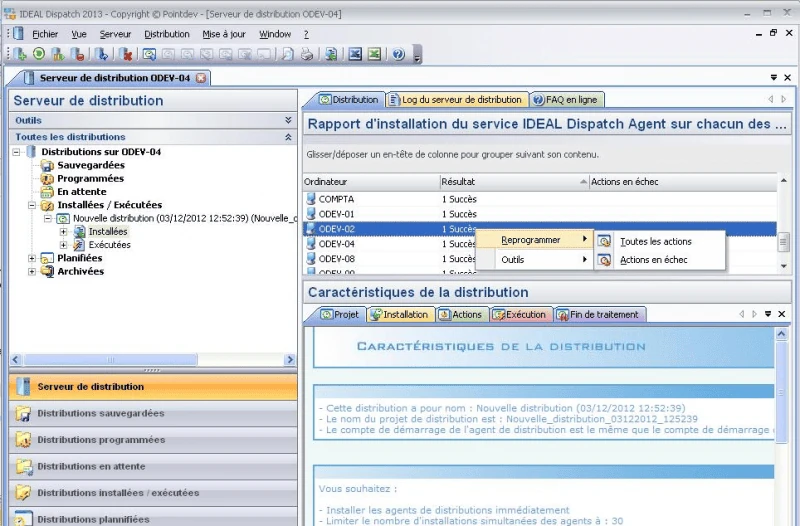
Task: Click the computer icon next to ODEV-01
Action: click(x=311, y=214)
